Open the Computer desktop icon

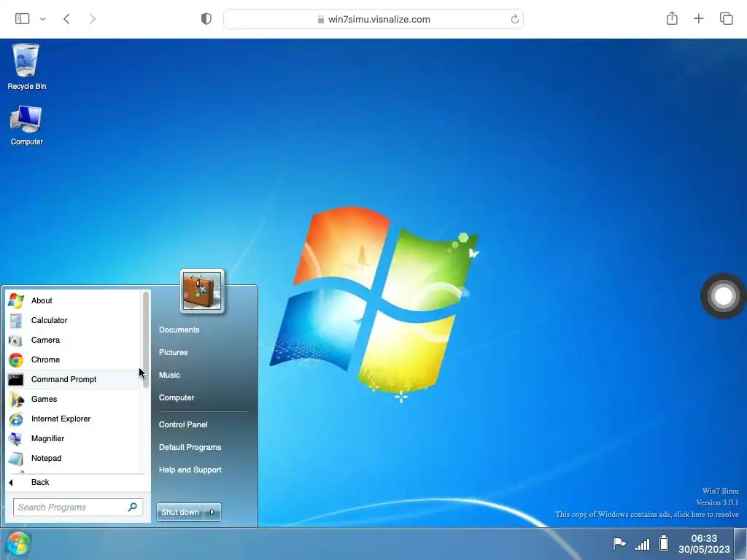pyautogui.click(x=26, y=125)
